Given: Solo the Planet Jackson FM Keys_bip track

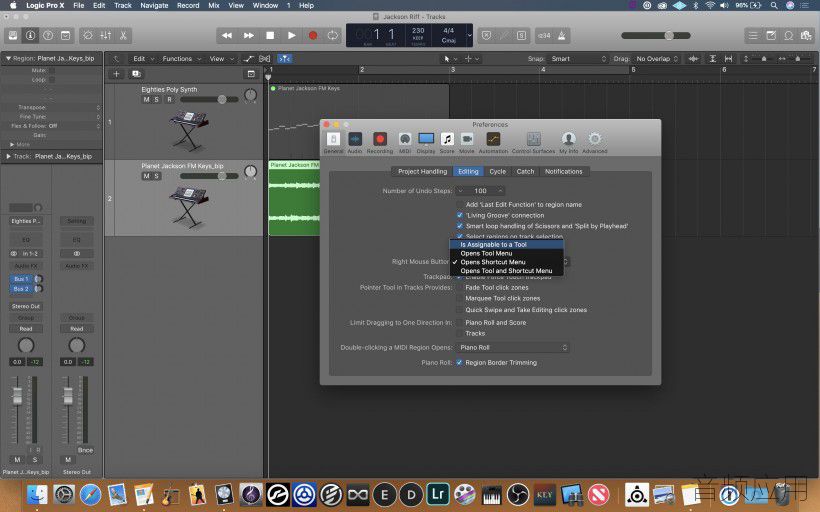Looking at the screenshot, I should coord(156,176).
